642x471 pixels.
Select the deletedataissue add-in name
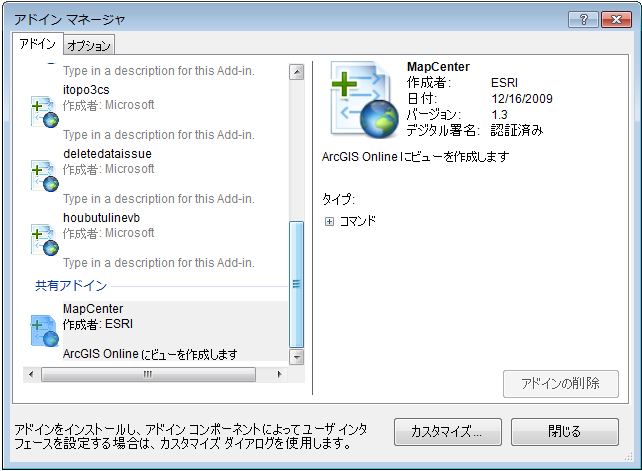(107, 154)
